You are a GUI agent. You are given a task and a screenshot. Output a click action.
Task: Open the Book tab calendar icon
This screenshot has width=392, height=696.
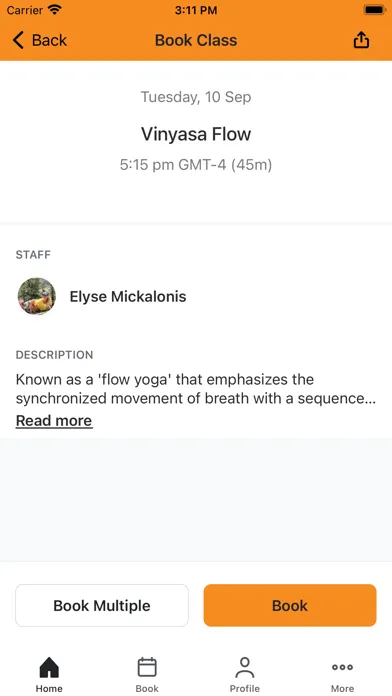(147, 667)
